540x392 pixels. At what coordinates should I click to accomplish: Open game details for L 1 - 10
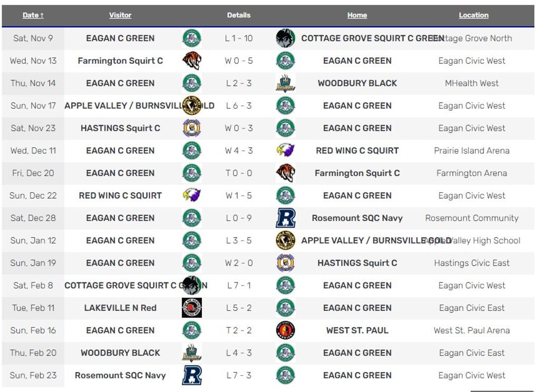tap(239, 38)
